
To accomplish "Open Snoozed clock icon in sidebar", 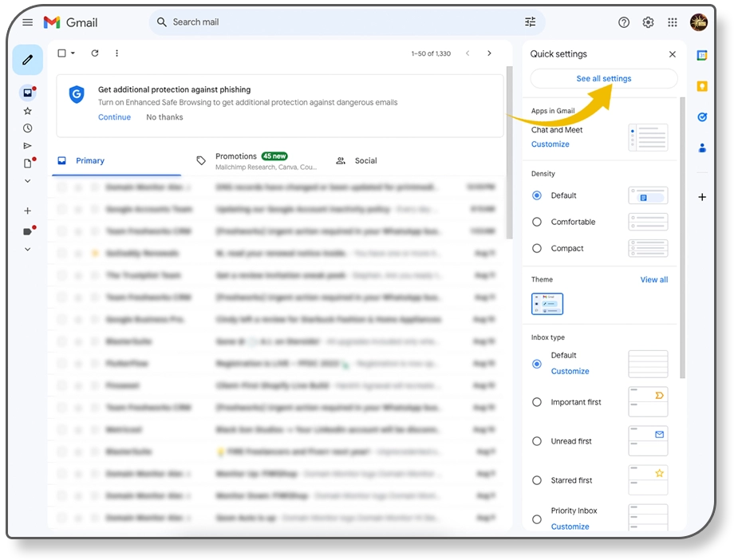I will tap(28, 128).
